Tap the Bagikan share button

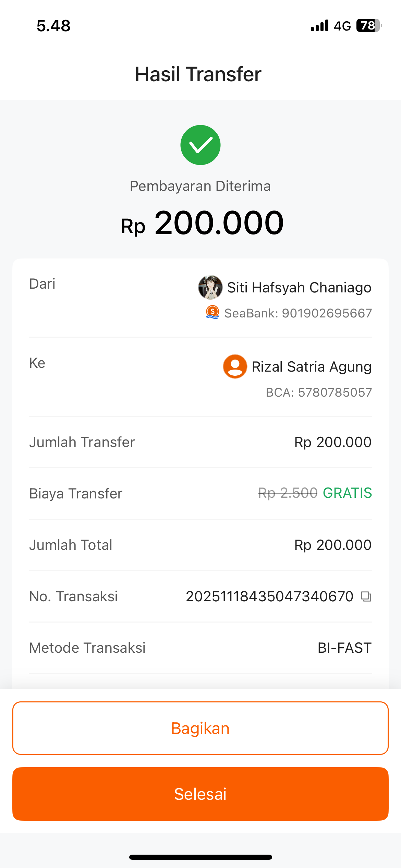click(200, 728)
